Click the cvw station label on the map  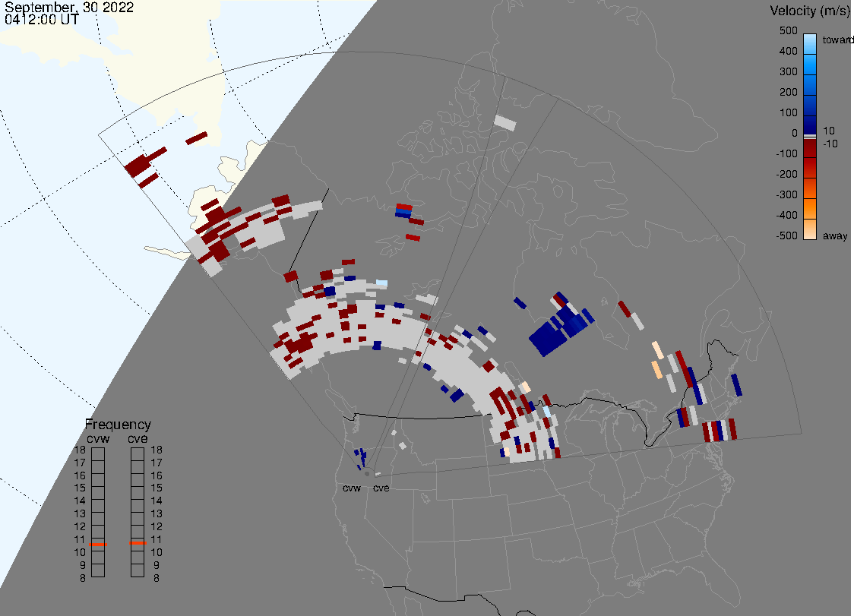352,488
